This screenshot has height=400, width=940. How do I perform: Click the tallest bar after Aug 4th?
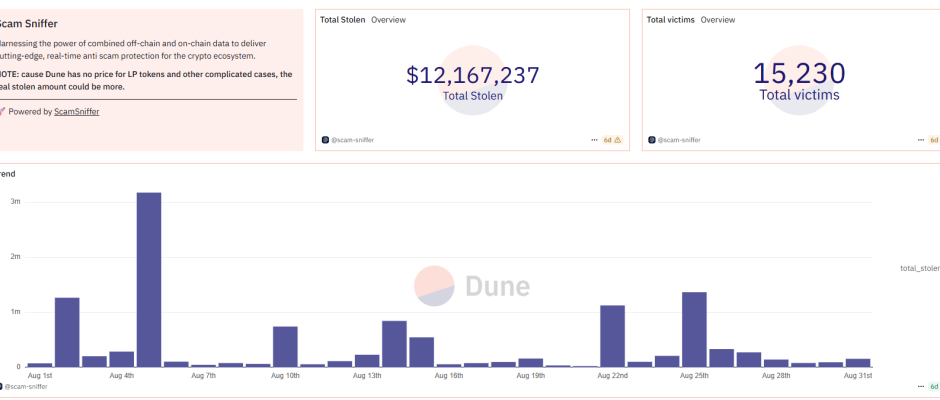click(149, 280)
